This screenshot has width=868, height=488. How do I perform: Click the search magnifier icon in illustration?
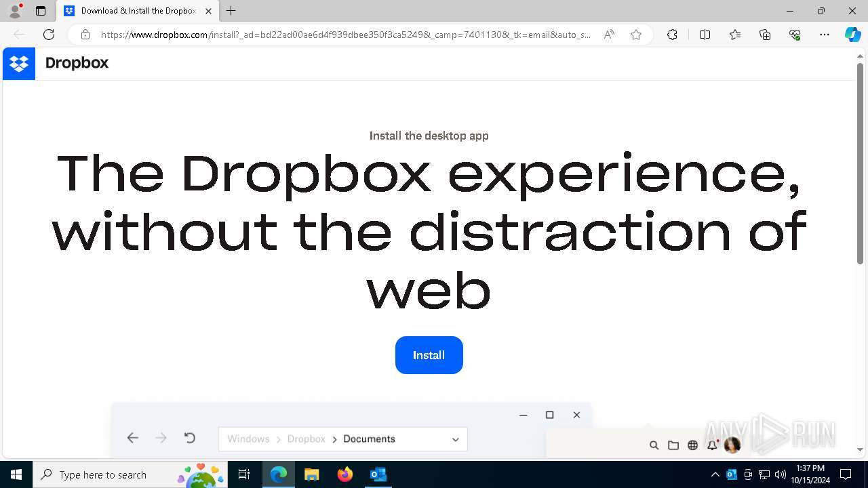654,445
